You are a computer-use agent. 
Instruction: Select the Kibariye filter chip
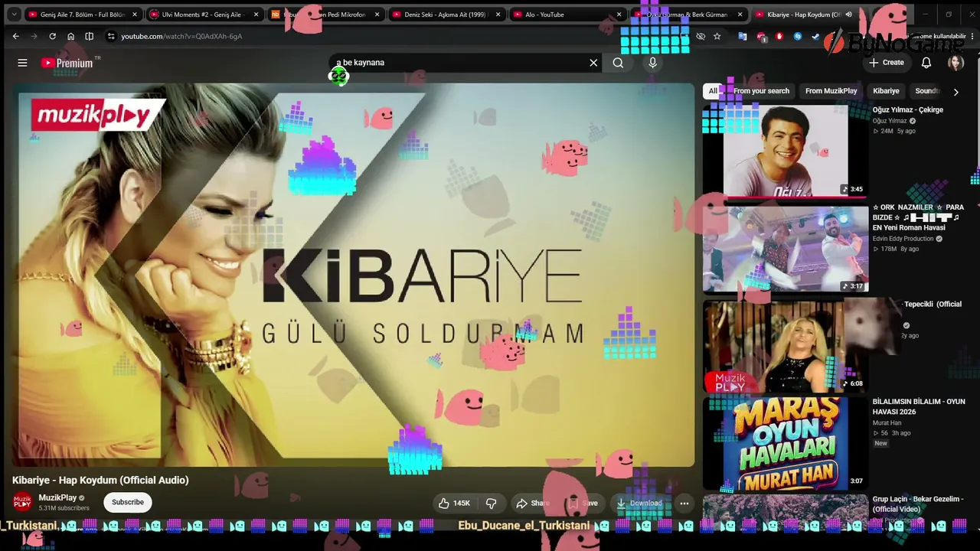[886, 91]
